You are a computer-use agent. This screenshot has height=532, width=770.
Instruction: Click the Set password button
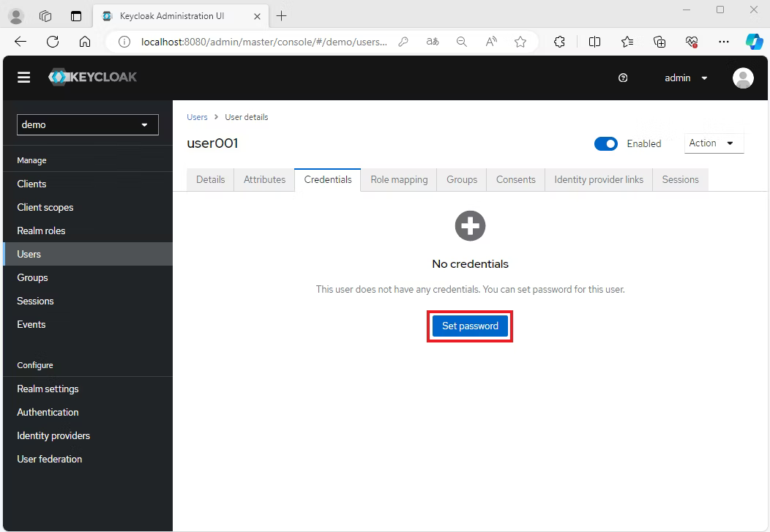pyautogui.click(x=470, y=326)
